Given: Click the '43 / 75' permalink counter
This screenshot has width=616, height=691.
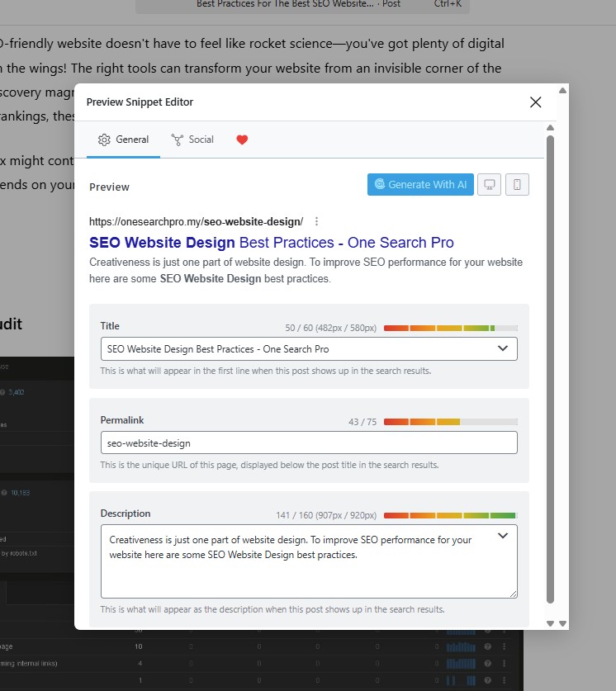Looking at the screenshot, I should point(362,422).
